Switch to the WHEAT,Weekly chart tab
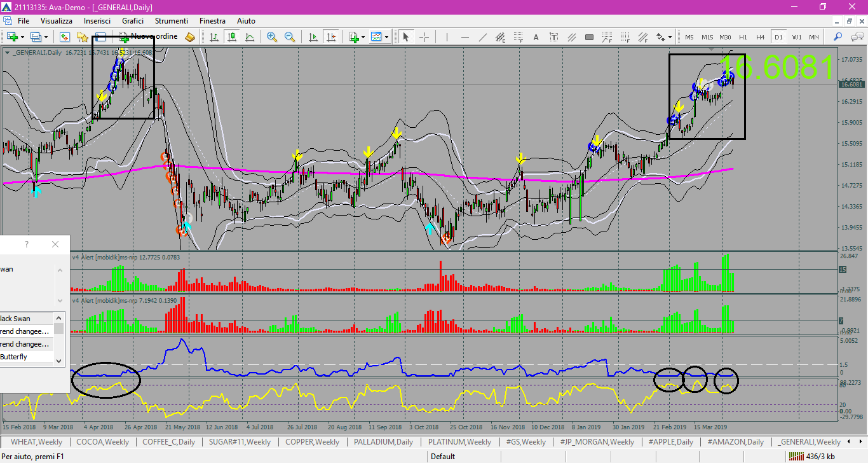 pos(36,441)
